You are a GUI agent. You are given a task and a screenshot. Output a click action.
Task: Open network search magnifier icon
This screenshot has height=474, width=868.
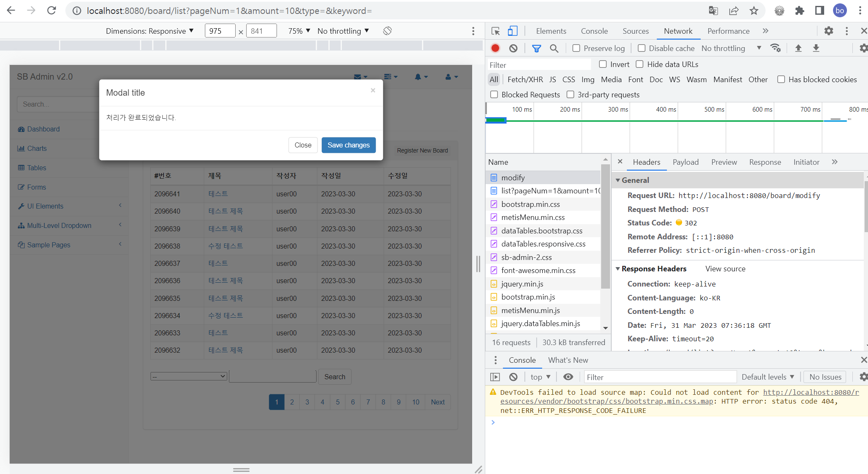click(554, 48)
